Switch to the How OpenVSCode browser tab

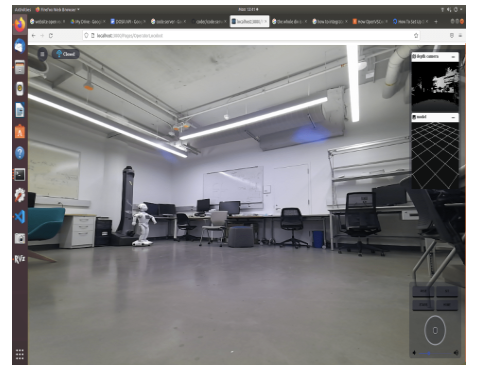[x=369, y=21]
